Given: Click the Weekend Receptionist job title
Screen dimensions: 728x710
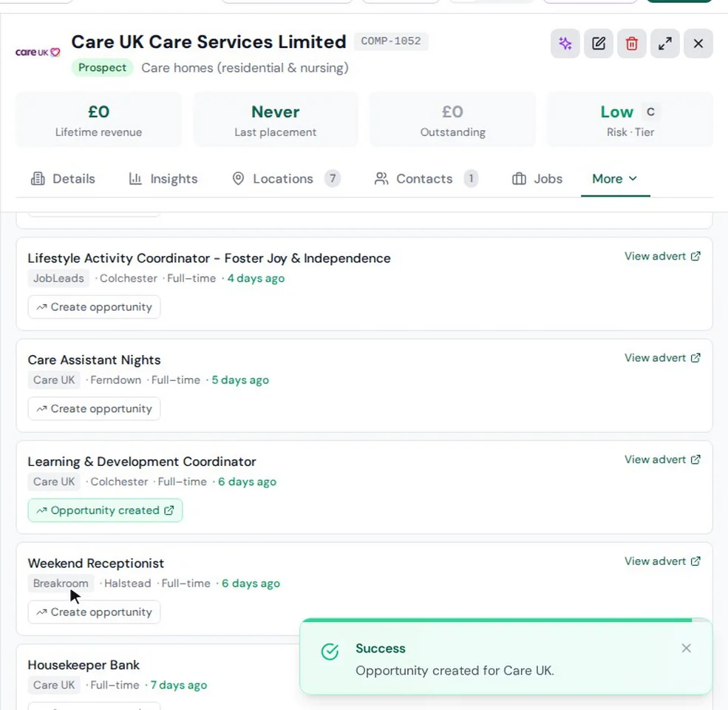Looking at the screenshot, I should [95, 564].
